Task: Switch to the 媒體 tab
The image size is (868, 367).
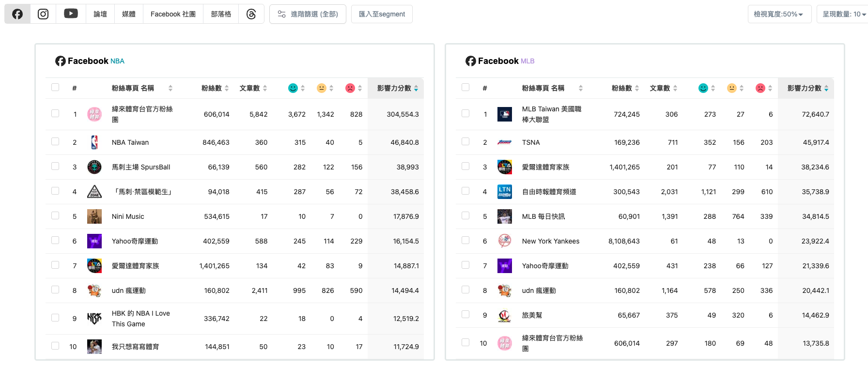Action: (129, 14)
